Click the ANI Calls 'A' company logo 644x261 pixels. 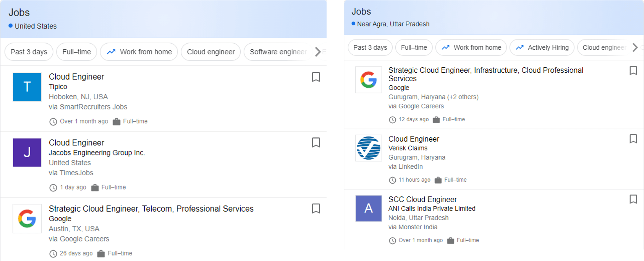[x=369, y=208]
